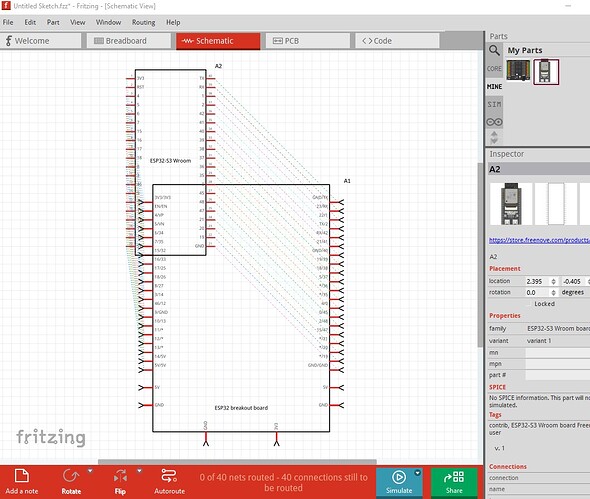Screen dimensions: 590x499
Task: Click the Inspector panel title
Action: coord(506,154)
